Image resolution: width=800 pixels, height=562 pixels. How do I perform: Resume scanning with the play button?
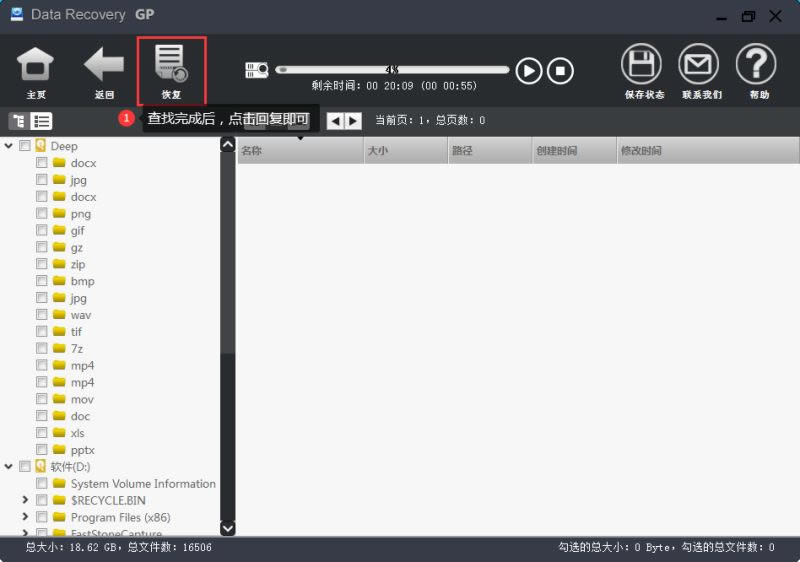point(529,70)
